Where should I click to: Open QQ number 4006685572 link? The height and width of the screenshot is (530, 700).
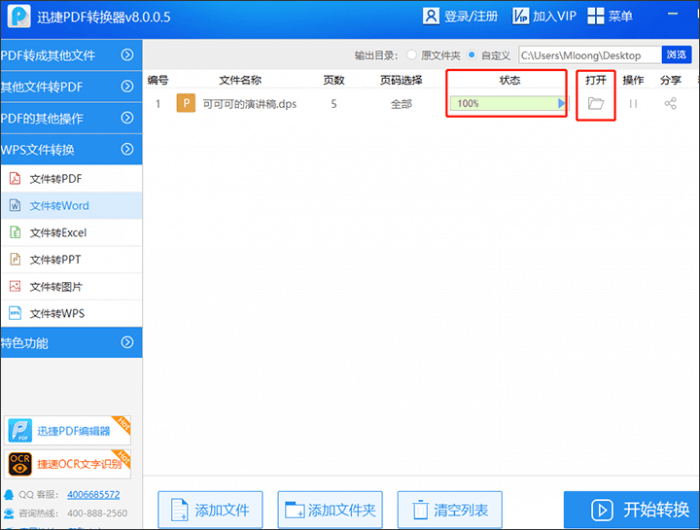93,495
